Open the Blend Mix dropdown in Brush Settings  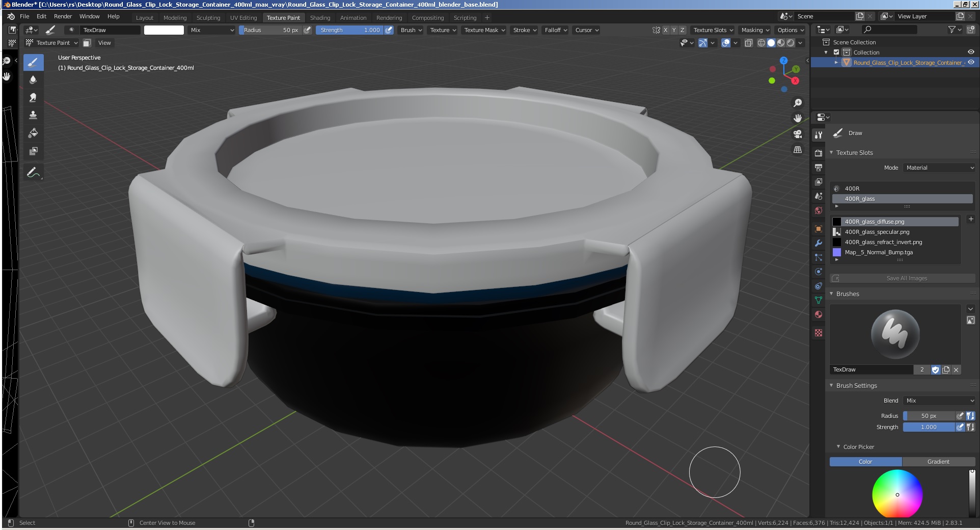click(x=939, y=401)
